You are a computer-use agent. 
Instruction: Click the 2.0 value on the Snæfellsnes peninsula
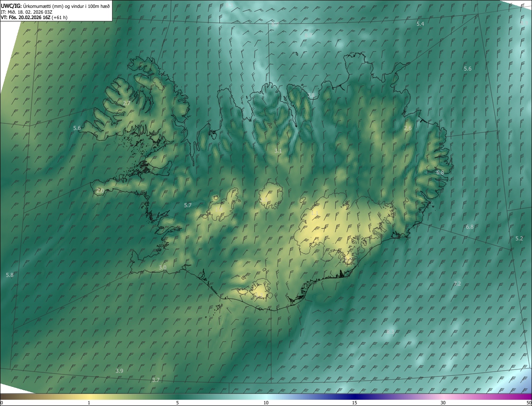[100, 191]
